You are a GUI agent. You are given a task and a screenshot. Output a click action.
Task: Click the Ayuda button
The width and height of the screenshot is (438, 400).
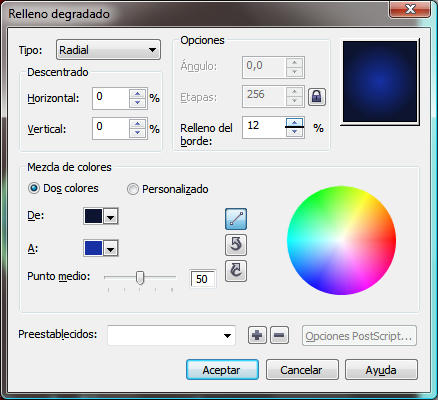click(381, 370)
